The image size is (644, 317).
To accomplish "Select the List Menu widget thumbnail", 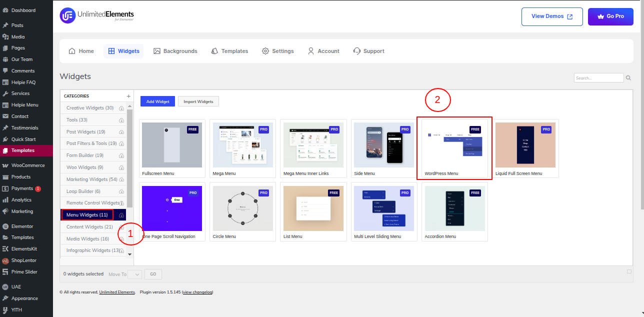I will pos(313,208).
